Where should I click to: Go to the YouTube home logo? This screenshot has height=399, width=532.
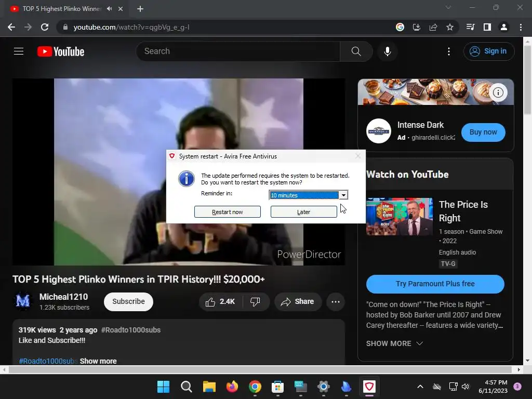[x=61, y=51]
